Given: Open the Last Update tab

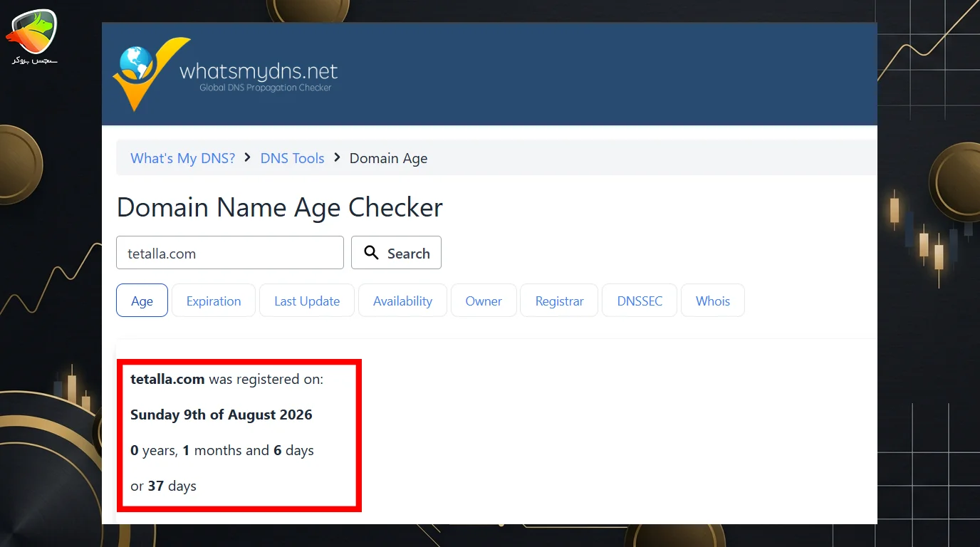Looking at the screenshot, I should point(307,301).
